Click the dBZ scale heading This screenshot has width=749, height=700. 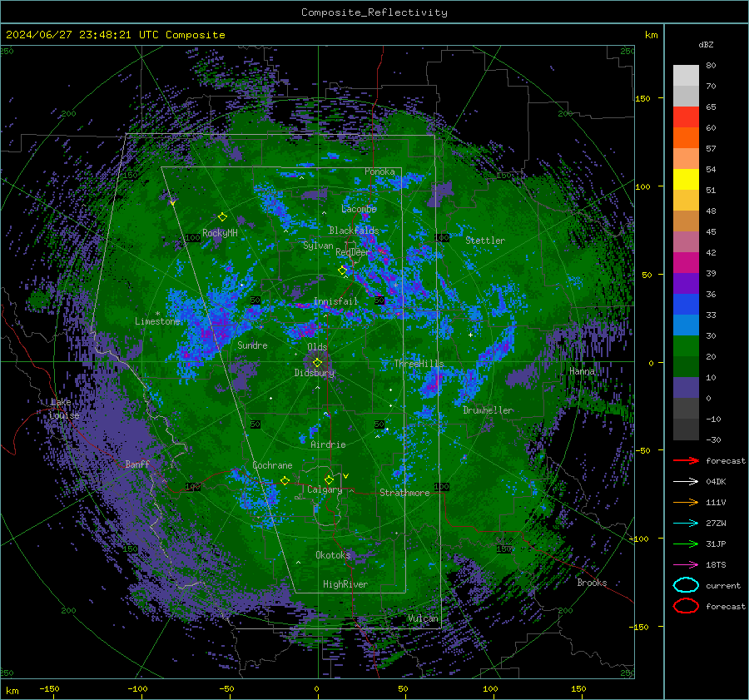pyautogui.click(x=706, y=44)
